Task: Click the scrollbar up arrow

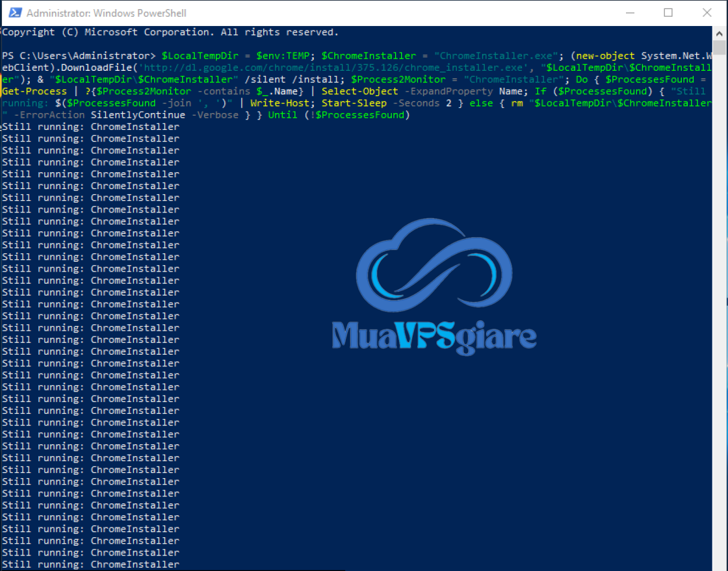Action: [x=720, y=32]
